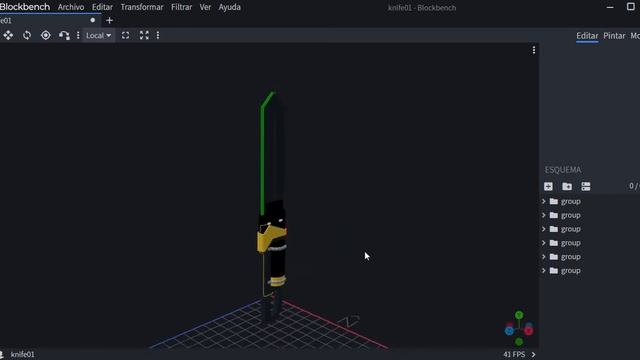
Task: Maximize the Blockbench window
Action: coord(630,7)
